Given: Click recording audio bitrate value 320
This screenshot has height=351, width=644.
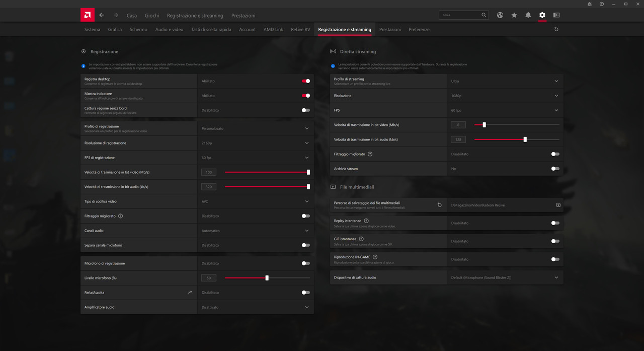Looking at the screenshot, I should click(x=208, y=187).
